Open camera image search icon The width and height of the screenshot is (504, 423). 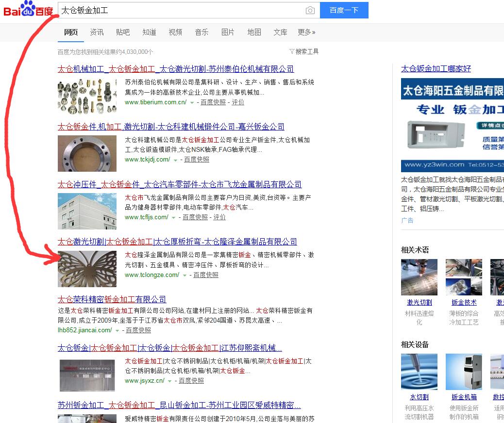(x=310, y=10)
